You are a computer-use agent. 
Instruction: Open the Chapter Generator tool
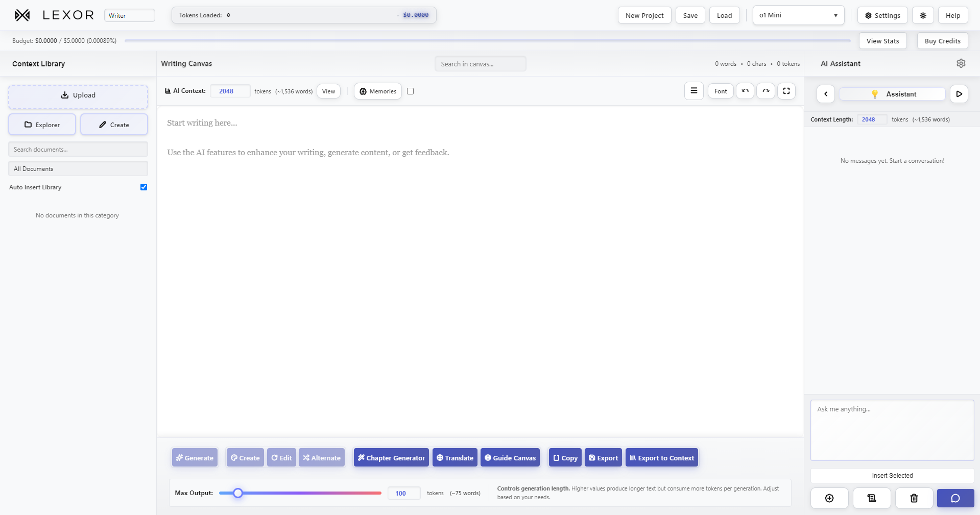391,457
